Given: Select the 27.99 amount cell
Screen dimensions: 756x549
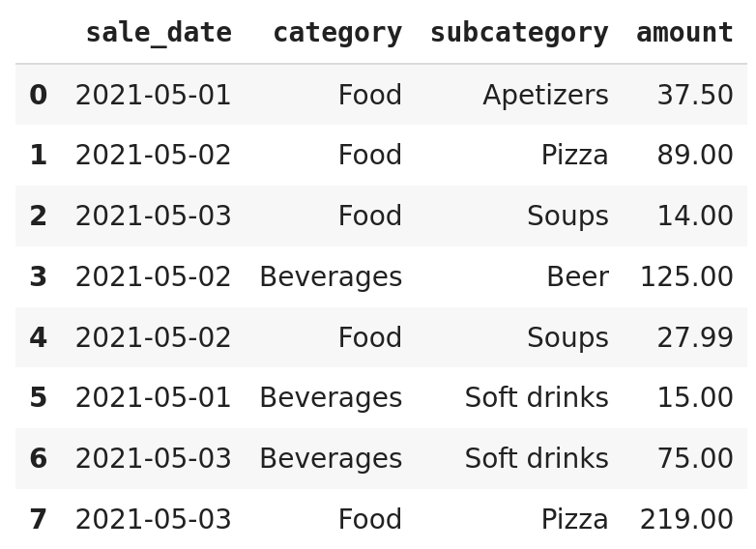Looking at the screenshot, I should [695, 338].
